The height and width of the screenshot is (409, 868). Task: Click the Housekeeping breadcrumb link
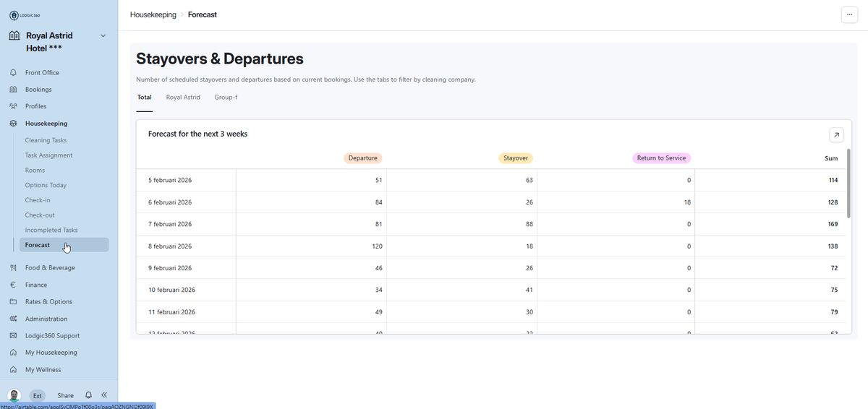coord(153,14)
